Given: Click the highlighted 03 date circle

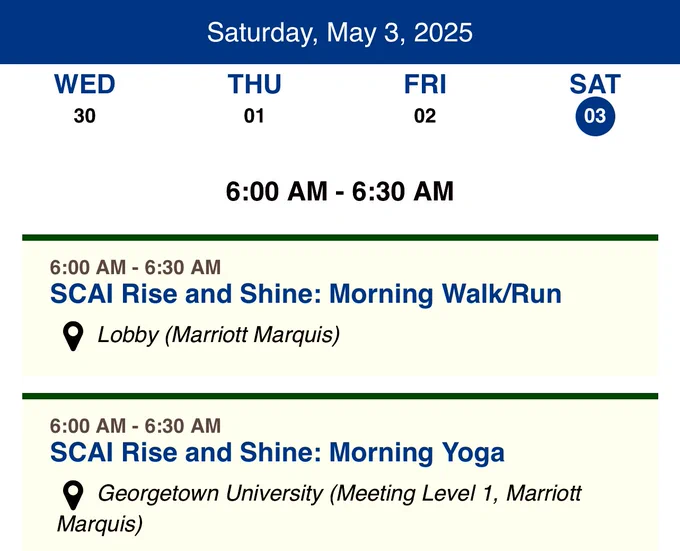Looking at the screenshot, I should click(595, 116).
